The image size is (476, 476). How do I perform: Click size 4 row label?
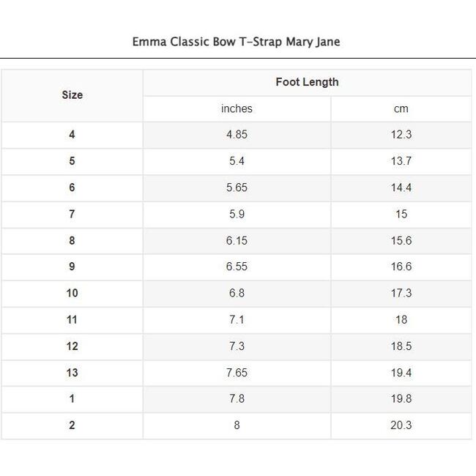click(72, 135)
